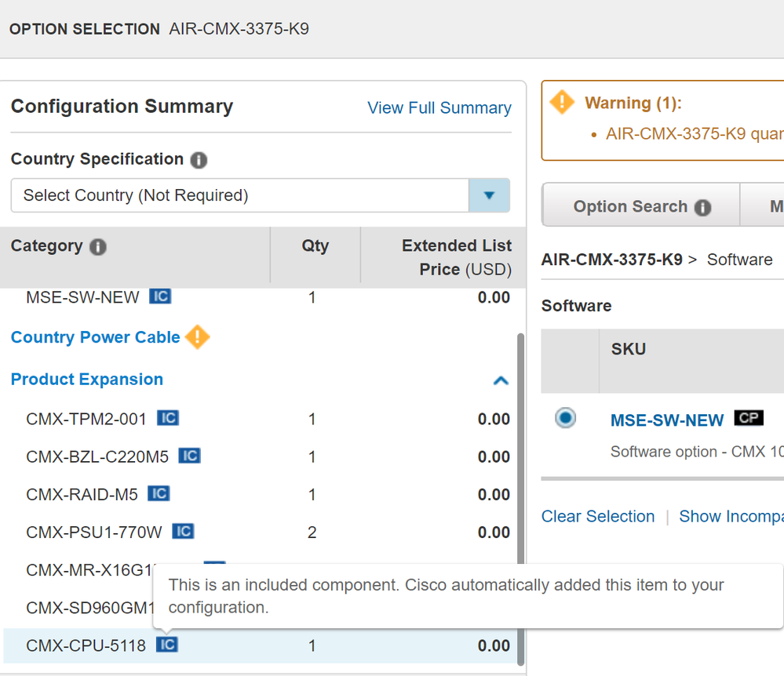Click the Warning (1) alert icon
This screenshot has height=676, width=784.
[562, 102]
